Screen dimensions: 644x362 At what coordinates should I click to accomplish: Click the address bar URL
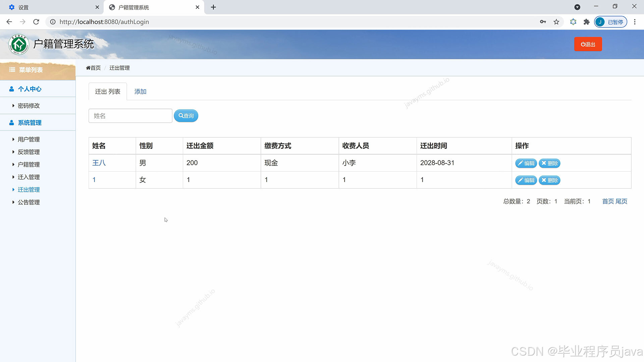point(104,22)
